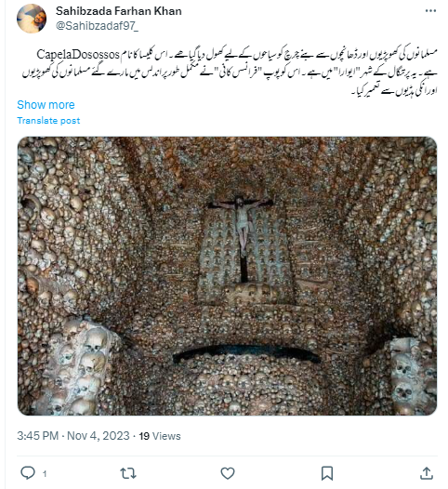The height and width of the screenshot is (489, 448).
Task: Open the author's profile avatar
Action: pyautogui.click(x=32, y=19)
